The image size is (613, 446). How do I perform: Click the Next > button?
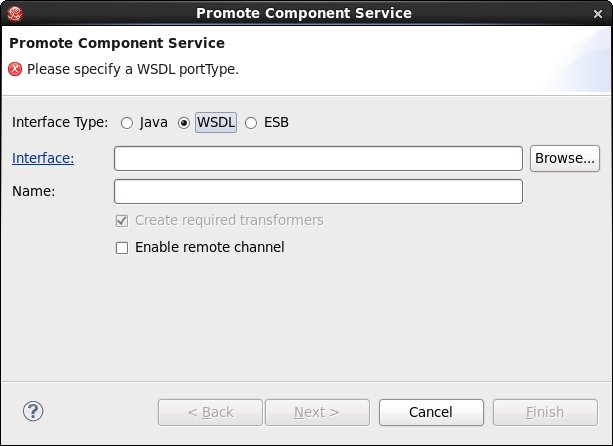pyautogui.click(x=317, y=412)
